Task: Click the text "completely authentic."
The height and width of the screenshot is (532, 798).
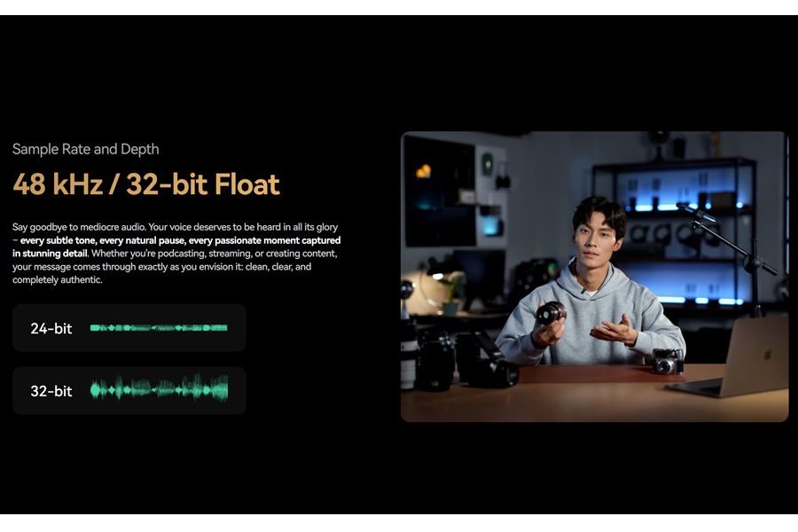Action: (x=58, y=280)
